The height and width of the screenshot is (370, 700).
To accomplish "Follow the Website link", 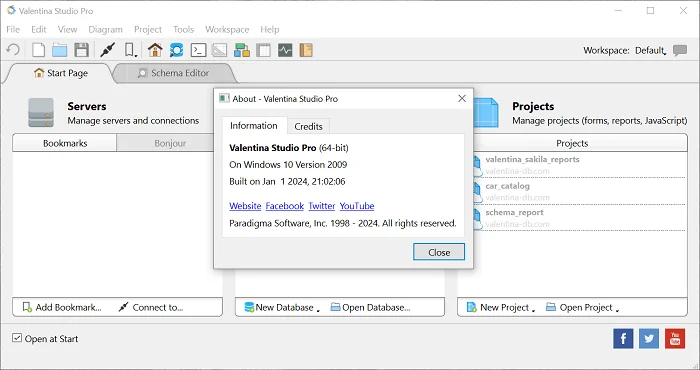I will (245, 206).
